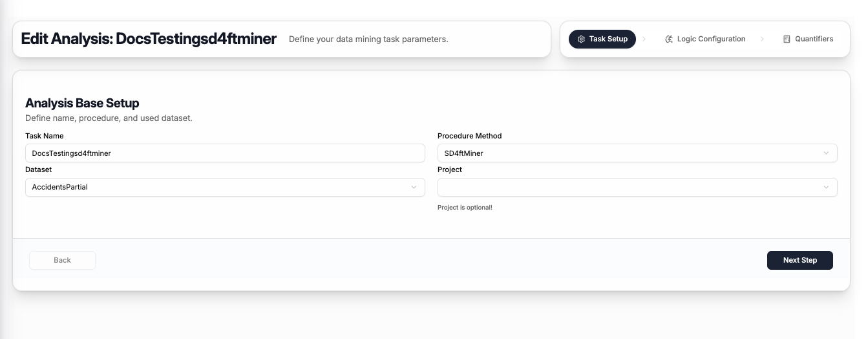Proceed with the Next Step button
Viewport: 868px width, 339px height.
(x=799, y=260)
